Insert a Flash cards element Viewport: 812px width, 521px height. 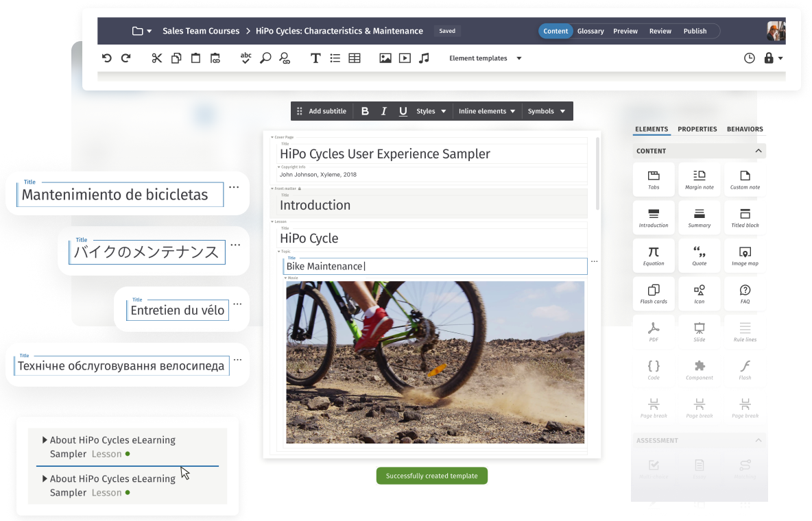[654, 293]
